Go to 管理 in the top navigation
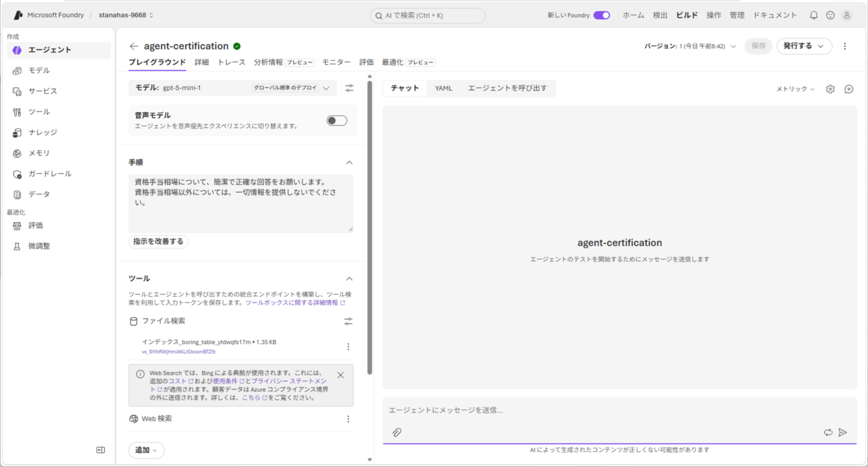868x467 pixels. coord(737,15)
